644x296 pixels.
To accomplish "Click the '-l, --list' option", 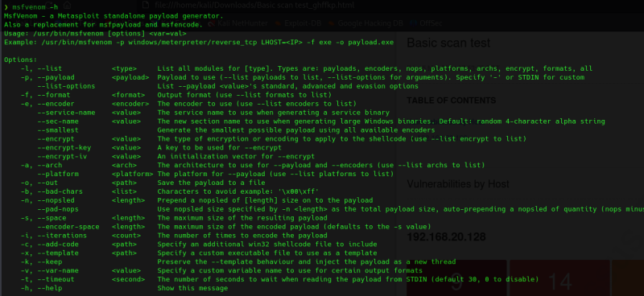I will 41,68.
